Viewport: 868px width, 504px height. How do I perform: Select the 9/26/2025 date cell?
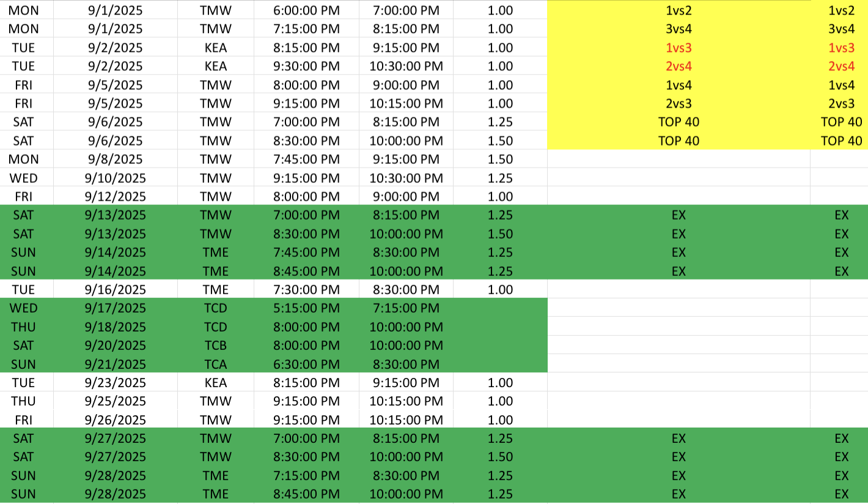(x=116, y=420)
